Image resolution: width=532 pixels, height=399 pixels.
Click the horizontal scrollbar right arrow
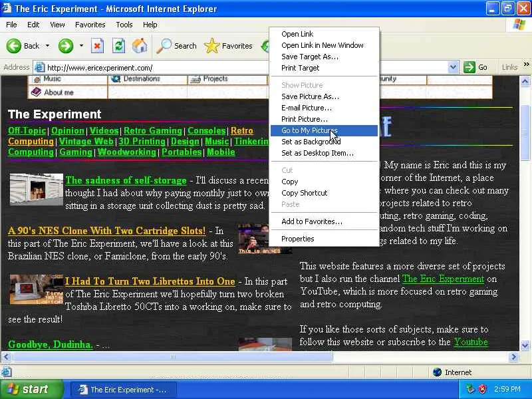point(513,356)
